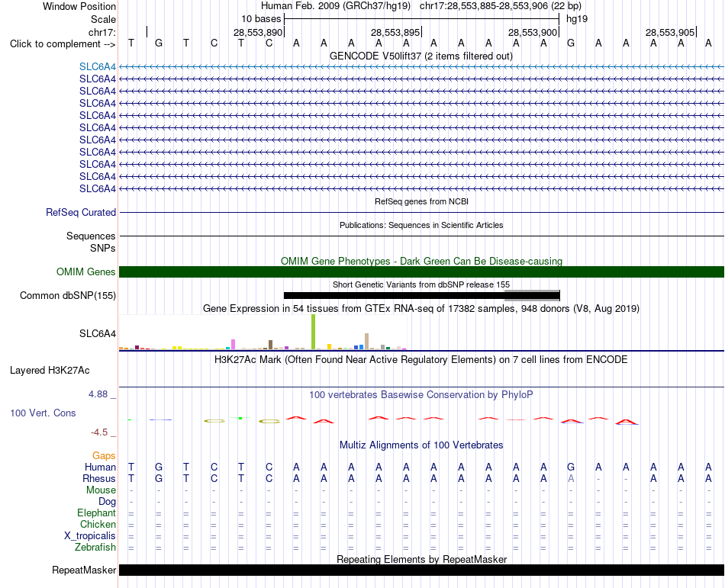
Task: Click the Common dbSNP(155) track label
Action: 67,296
